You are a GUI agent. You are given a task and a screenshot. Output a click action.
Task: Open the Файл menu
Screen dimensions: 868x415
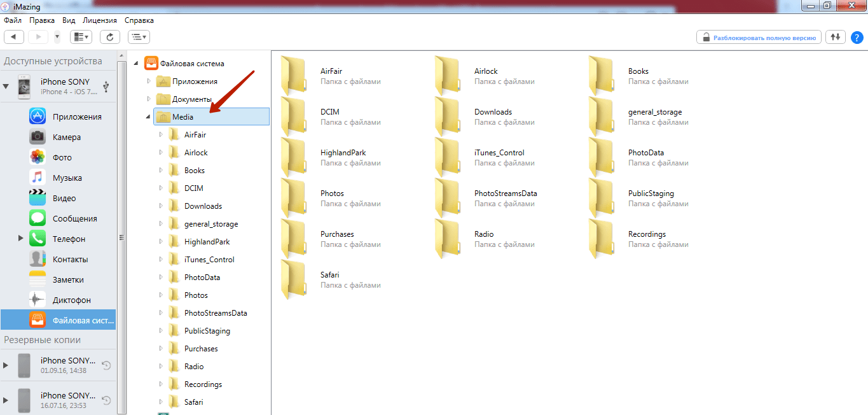click(x=13, y=20)
